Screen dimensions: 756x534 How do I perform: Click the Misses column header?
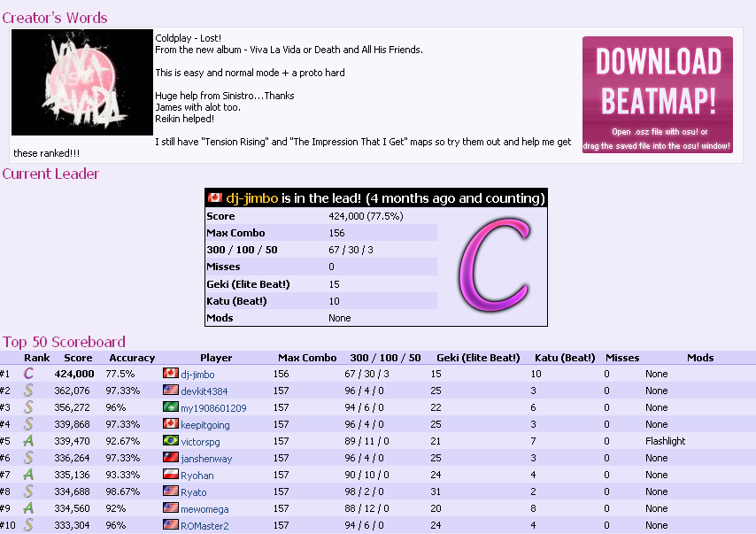(622, 358)
